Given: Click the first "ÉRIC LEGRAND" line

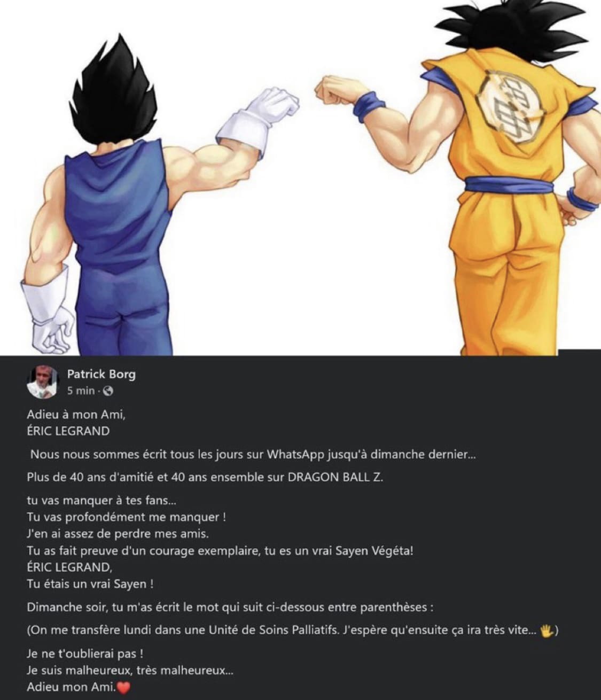Looking at the screenshot, I should click(x=68, y=431).
